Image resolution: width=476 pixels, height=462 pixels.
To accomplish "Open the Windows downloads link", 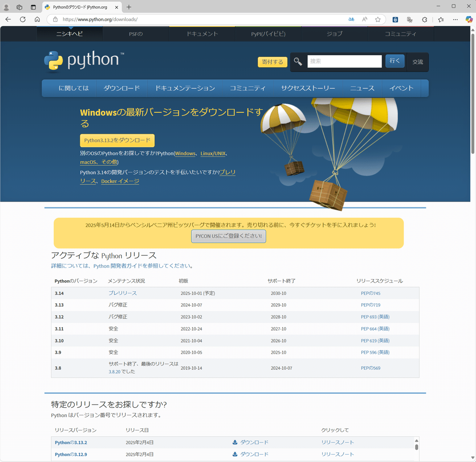I will (185, 153).
